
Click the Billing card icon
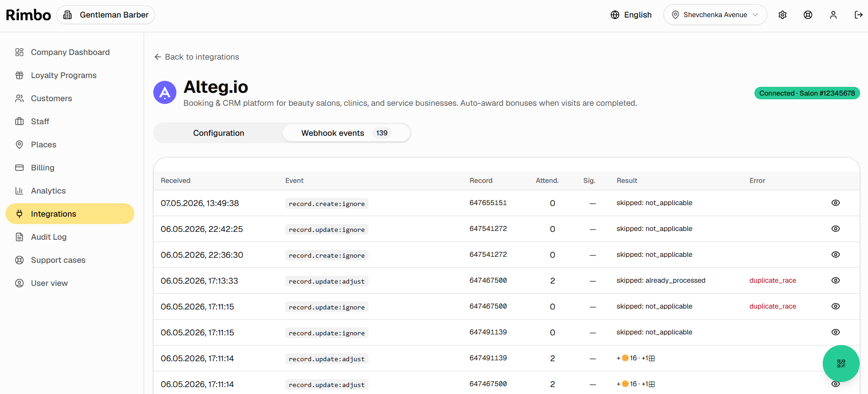tap(19, 168)
